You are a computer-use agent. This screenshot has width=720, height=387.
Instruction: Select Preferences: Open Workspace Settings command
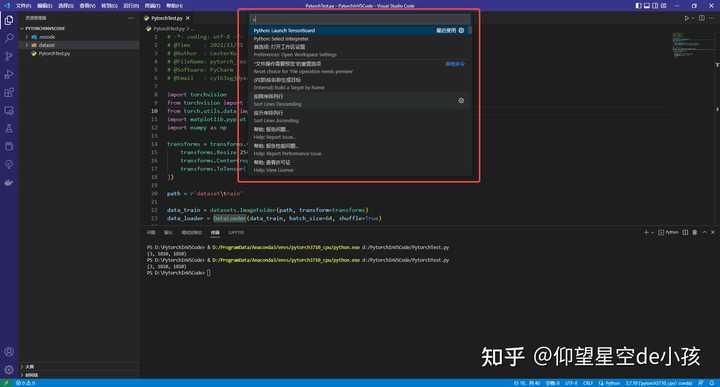360,50
